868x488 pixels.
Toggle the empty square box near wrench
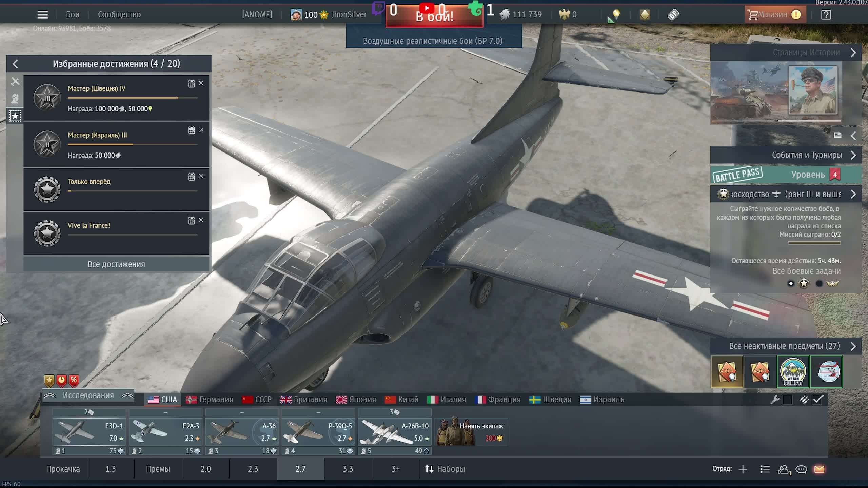[x=788, y=400]
